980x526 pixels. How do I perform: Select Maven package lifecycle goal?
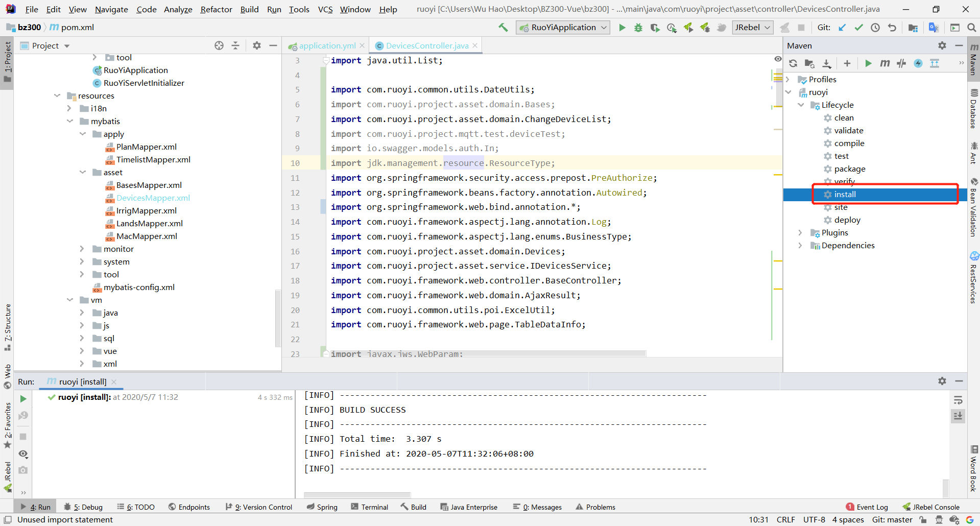click(850, 169)
